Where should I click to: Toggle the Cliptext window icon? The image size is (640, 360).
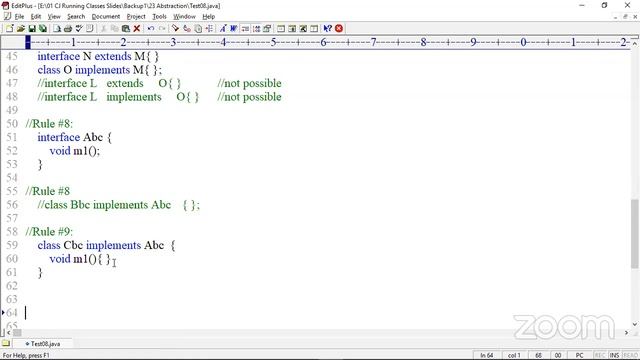click(x=314, y=28)
